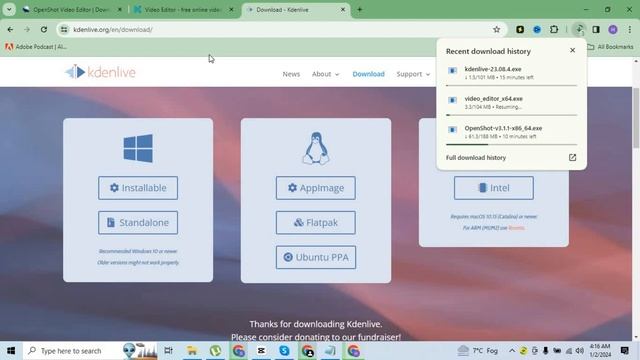The width and height of the screenshot is (640, 360).
Task: Click the video_editor_x64.exe file name
Action: click(x=493, y=99)
